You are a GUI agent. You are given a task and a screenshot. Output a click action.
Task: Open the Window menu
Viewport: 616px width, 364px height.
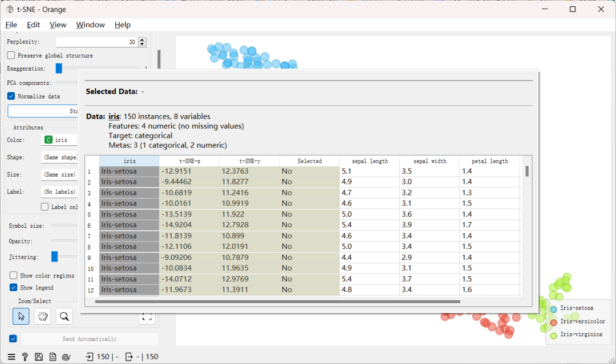90,24
